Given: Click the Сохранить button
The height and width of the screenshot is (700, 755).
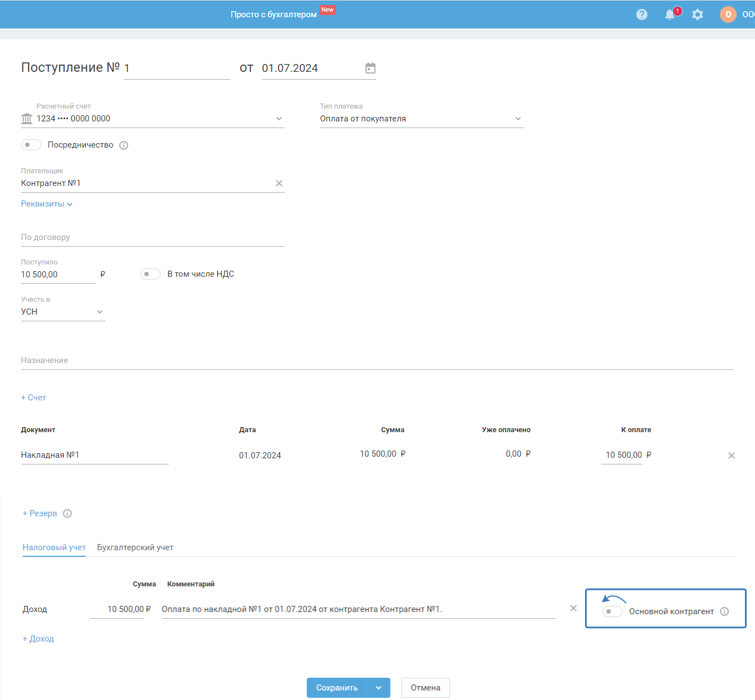Looking at the screenshot, I should (x=337, y=688).
